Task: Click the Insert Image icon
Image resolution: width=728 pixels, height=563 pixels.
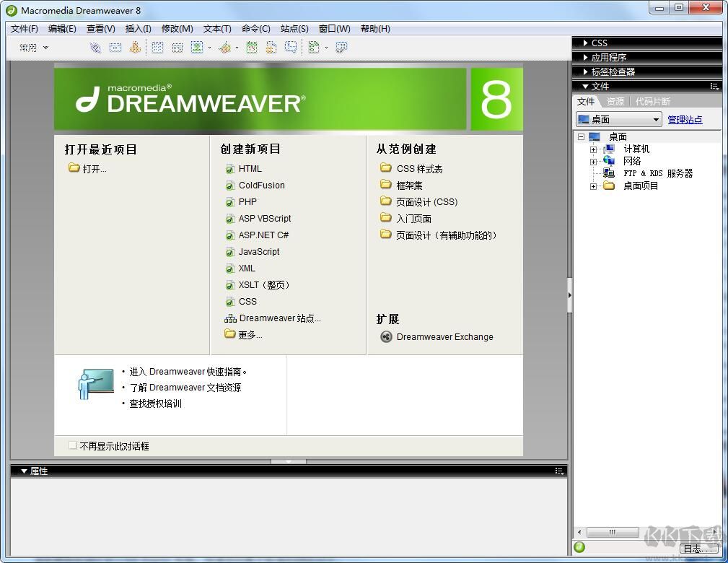Action: 196,47
